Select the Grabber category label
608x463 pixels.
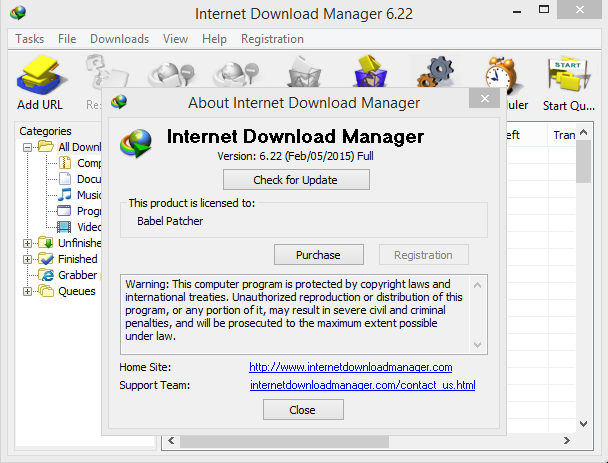coord(78,275)
